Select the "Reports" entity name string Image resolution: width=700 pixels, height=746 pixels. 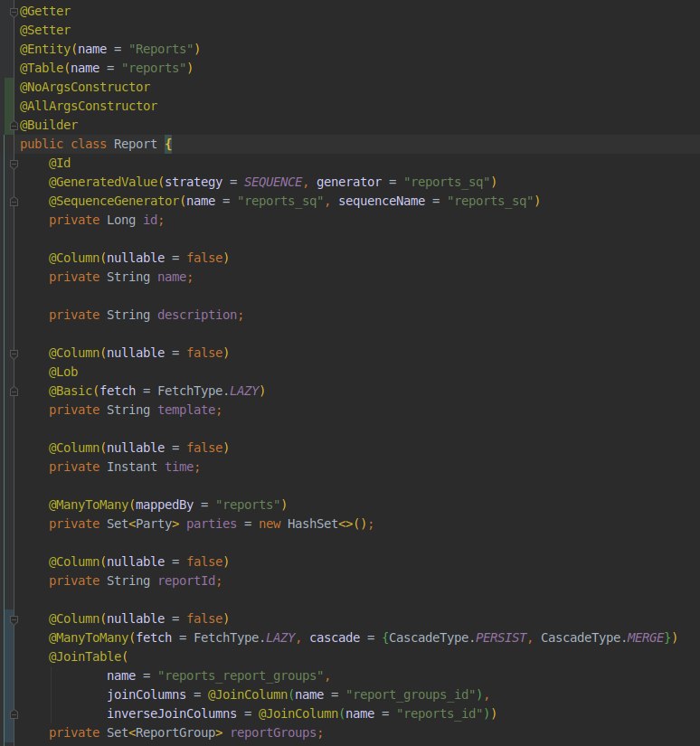(161, 49)
